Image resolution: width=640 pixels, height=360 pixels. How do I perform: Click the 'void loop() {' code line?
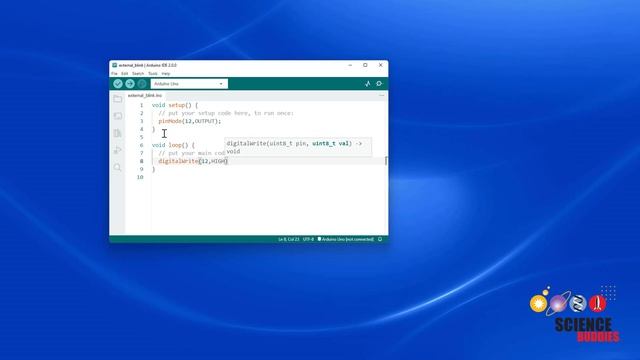tap(173, 145)
